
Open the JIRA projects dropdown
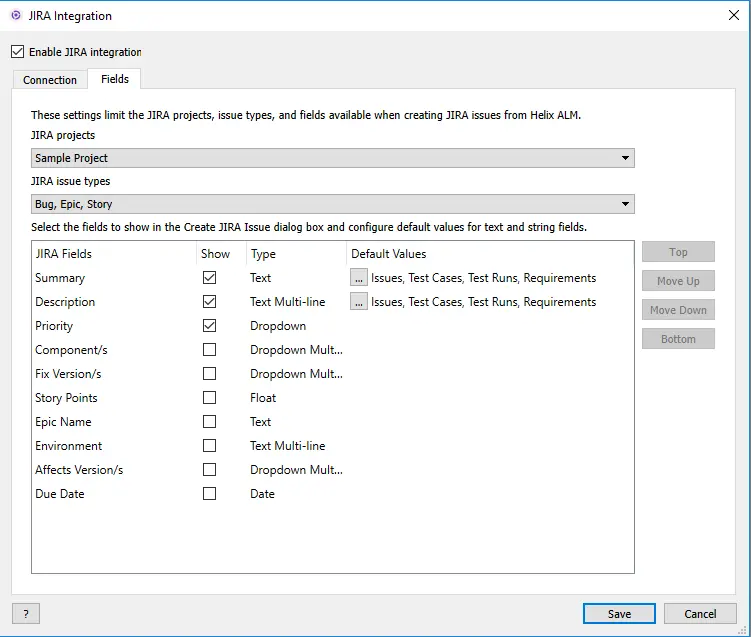click(332, 158)
